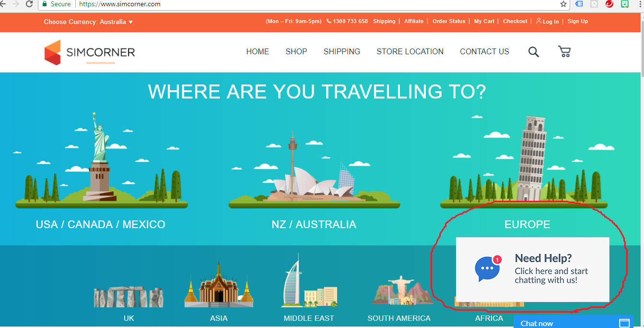Go to HOME in main navigation
The height and width of the screenshot is (328, 644).
[258, 52]
